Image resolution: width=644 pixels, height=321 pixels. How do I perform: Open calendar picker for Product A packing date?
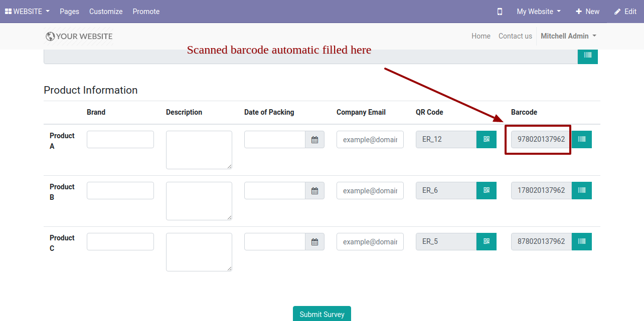click(x=314, y=140)
